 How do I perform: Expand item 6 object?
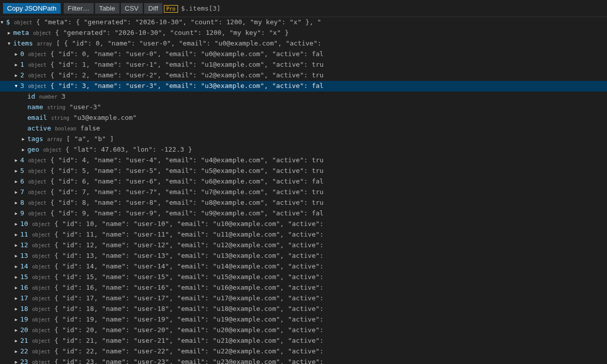[16, 181]
